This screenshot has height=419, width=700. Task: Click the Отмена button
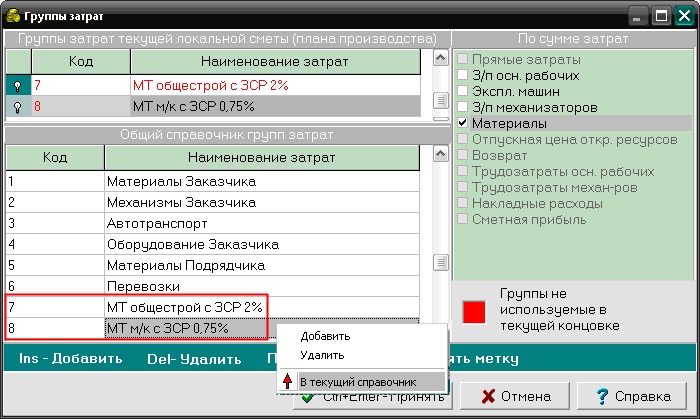515,396
